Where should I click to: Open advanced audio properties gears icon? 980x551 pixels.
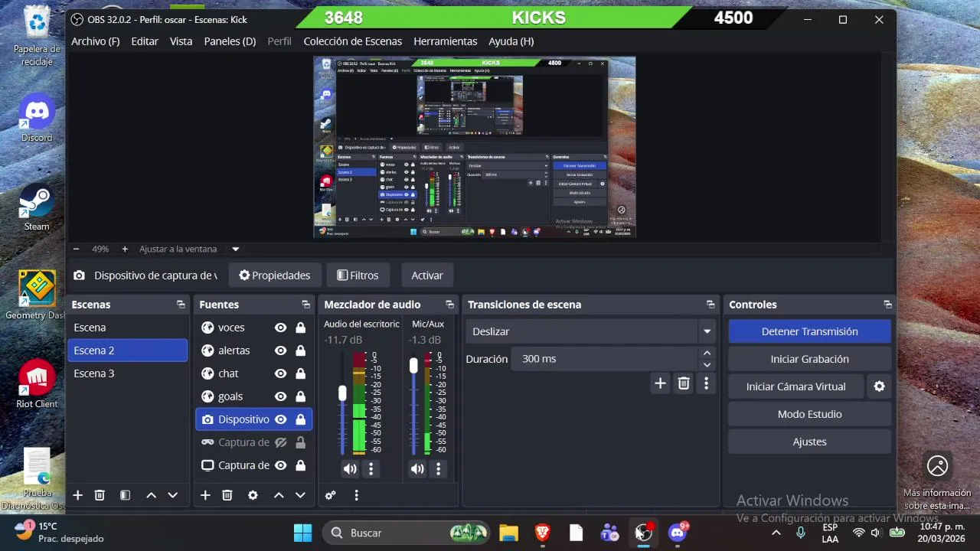[x=331, y=495]
